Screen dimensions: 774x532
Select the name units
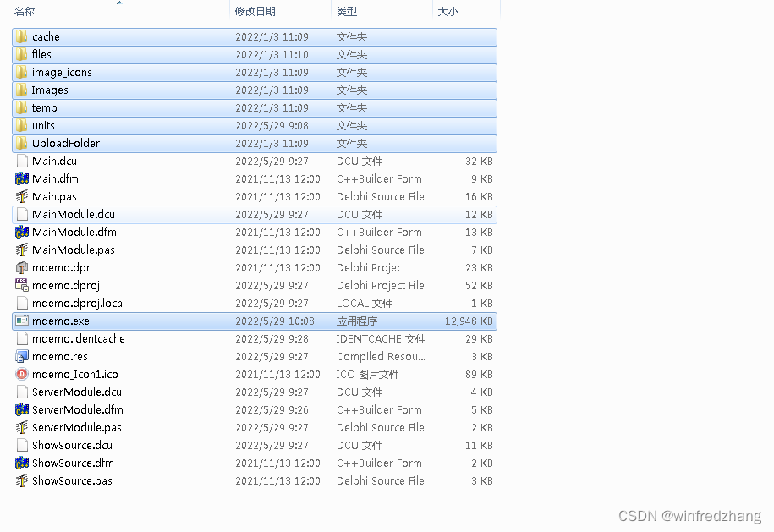tap(43, 125)
